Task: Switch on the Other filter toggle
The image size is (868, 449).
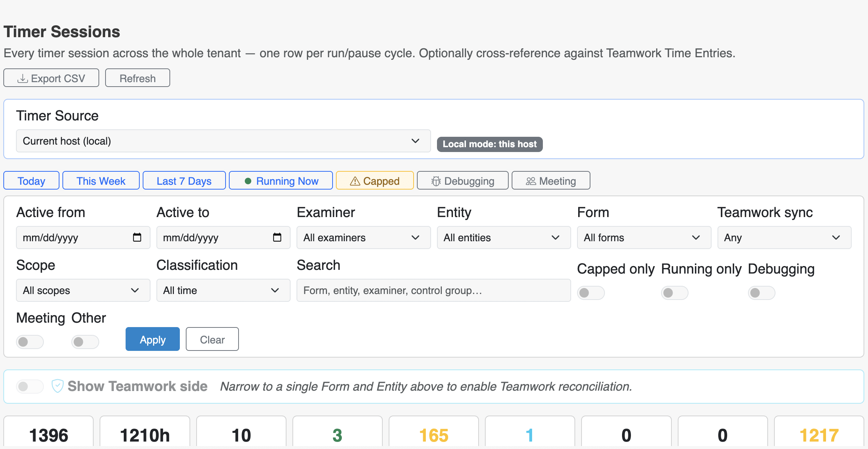Action: click(x=85, y=342)
